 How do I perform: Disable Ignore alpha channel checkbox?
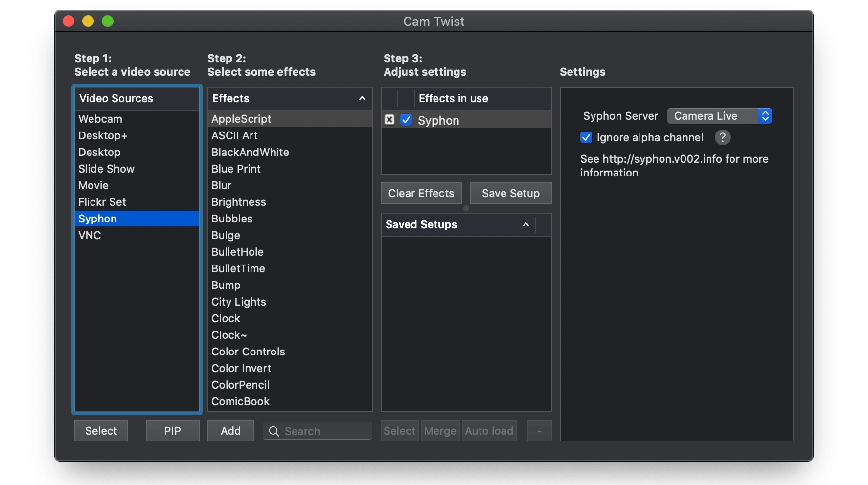click(x=586, y=137)
